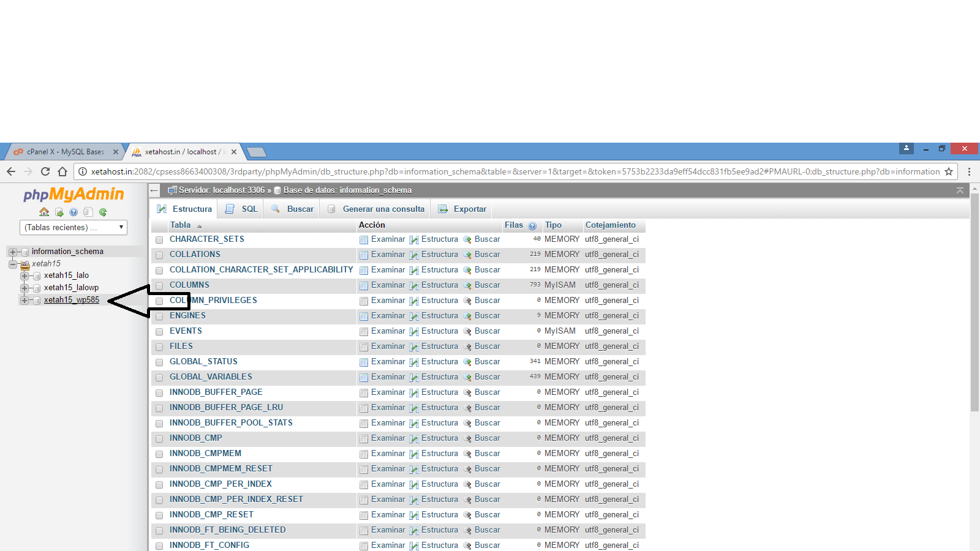The image size is (980, 551).
Task: Open phpMyAdmin documentation help icon
Action: 73,212
